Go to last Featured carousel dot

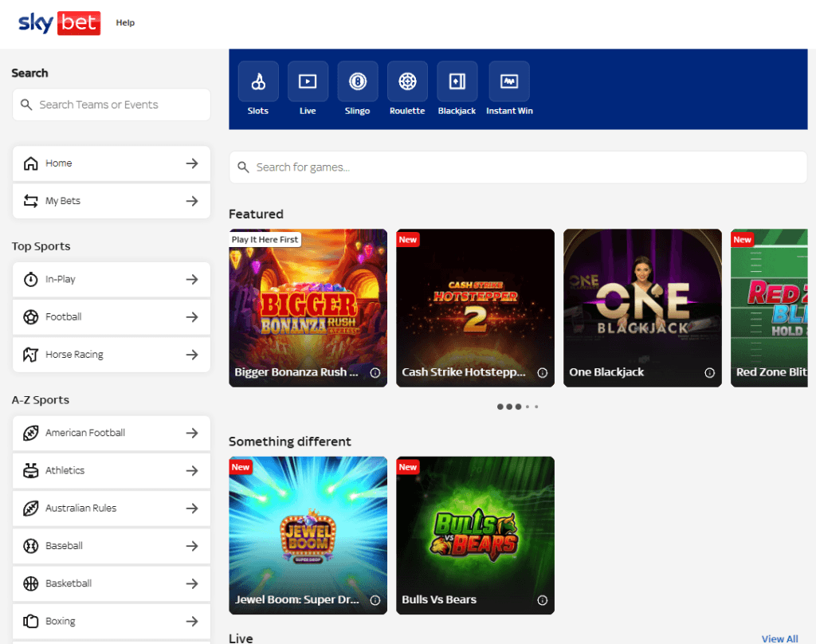pyautogui.click(x=536, y=406)
